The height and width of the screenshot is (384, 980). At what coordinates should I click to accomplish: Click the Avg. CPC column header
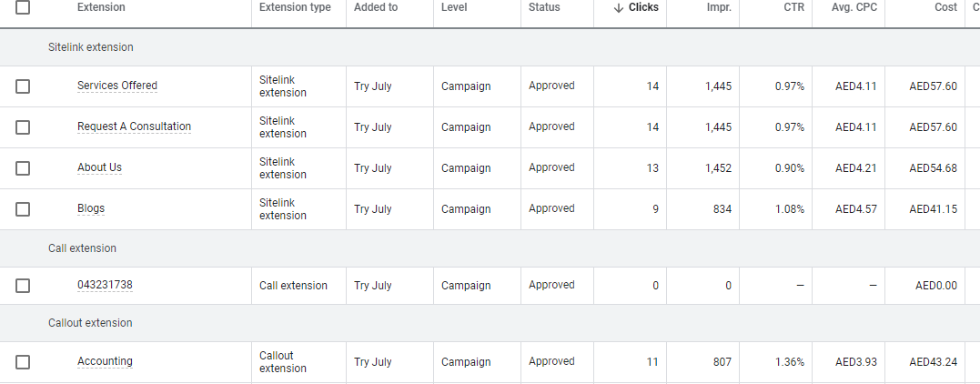(x=854, y=7)
